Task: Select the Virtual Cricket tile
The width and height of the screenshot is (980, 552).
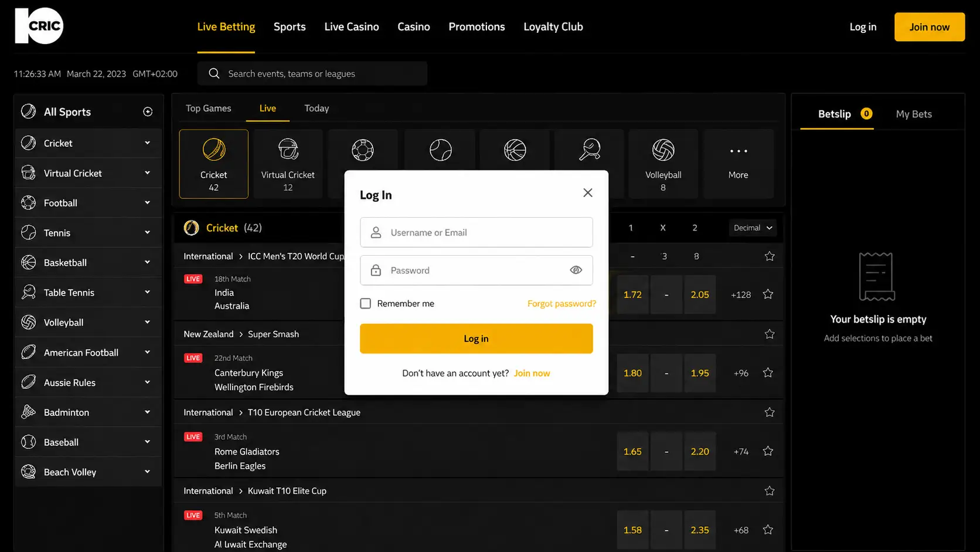Action: [288, 164]
